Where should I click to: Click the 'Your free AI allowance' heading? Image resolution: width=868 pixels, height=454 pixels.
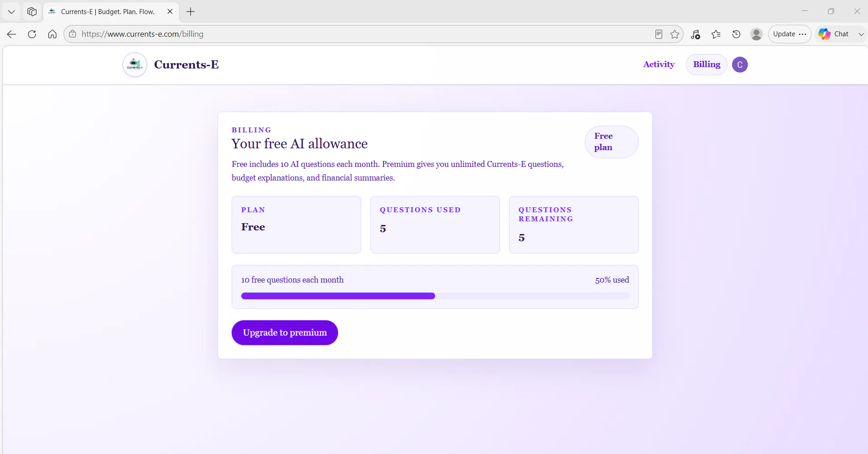300,144
